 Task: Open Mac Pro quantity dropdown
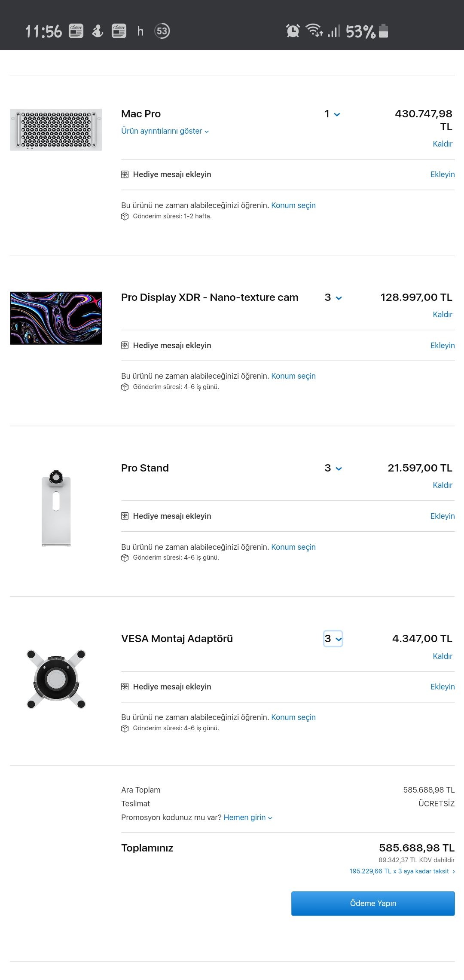(332, 114)
